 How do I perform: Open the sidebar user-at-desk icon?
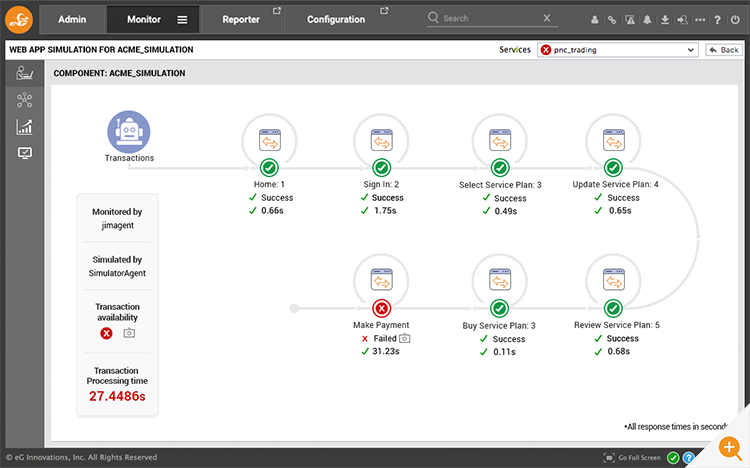pyautogui.click(x=24, y=73)
